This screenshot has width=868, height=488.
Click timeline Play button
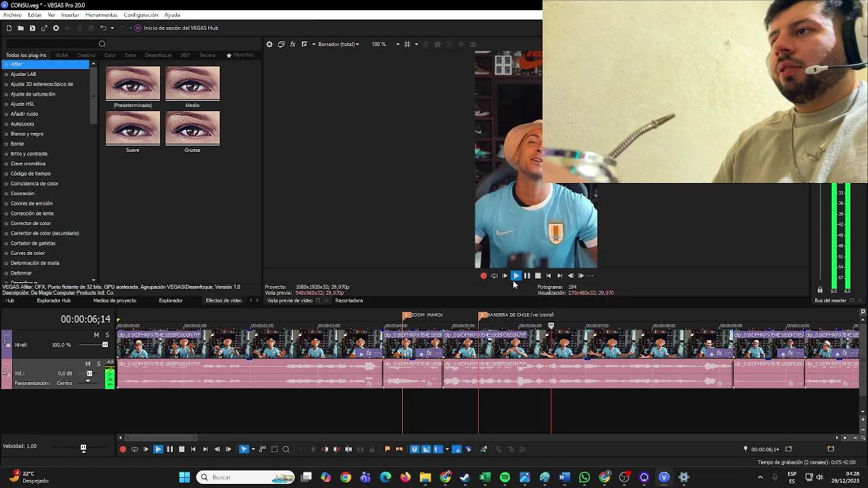point(158,449)
